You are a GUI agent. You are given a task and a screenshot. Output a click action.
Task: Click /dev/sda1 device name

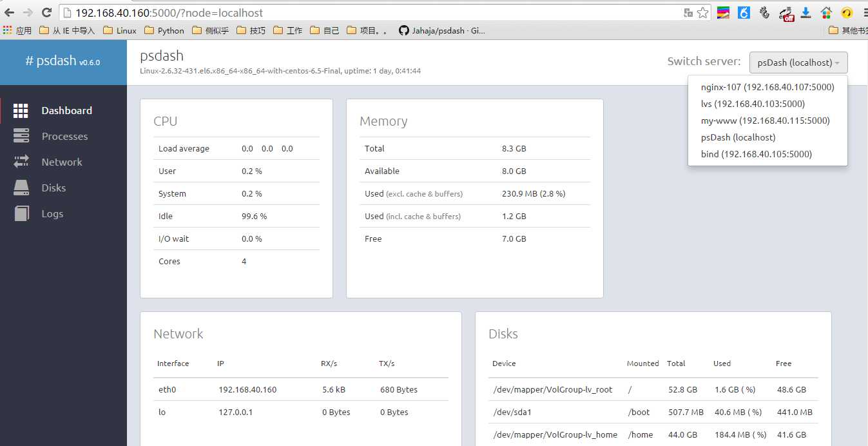point(512,412)
